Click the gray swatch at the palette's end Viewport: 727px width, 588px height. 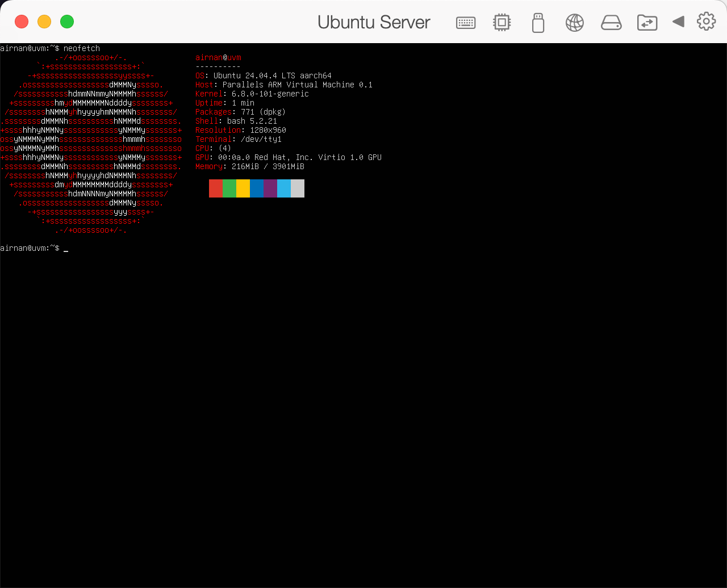(x=297, y=188)
